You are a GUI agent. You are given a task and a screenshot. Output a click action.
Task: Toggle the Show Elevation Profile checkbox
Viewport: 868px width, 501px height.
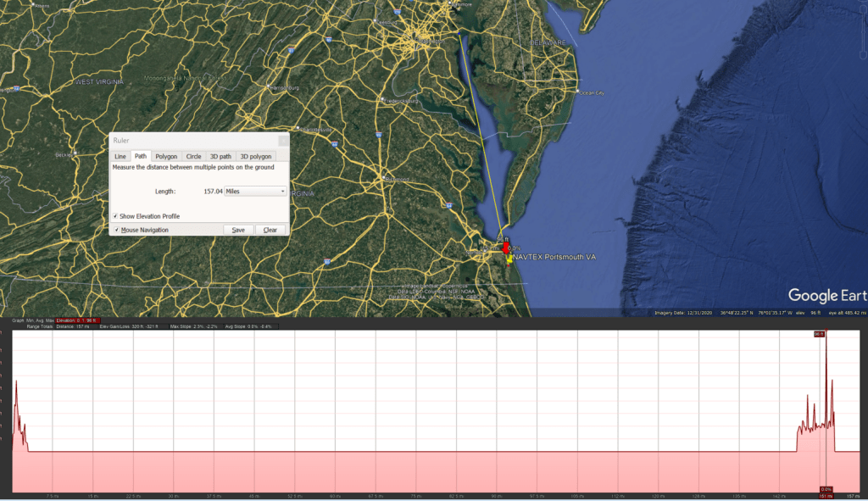point(115,216)
